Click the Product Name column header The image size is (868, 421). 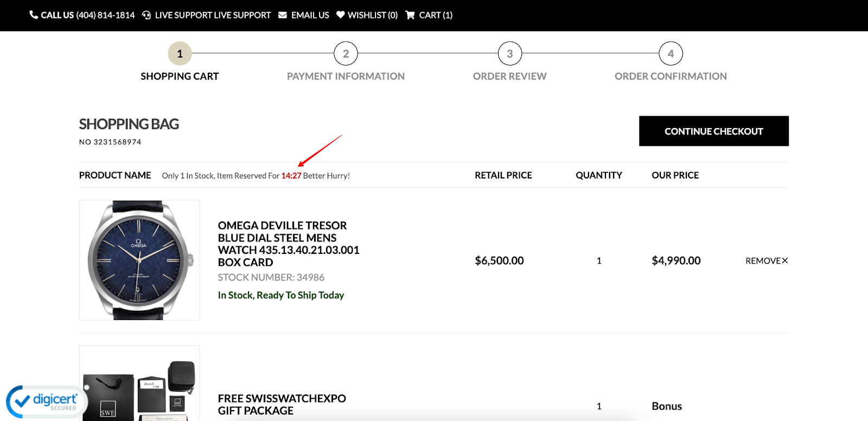coord(115,175)
